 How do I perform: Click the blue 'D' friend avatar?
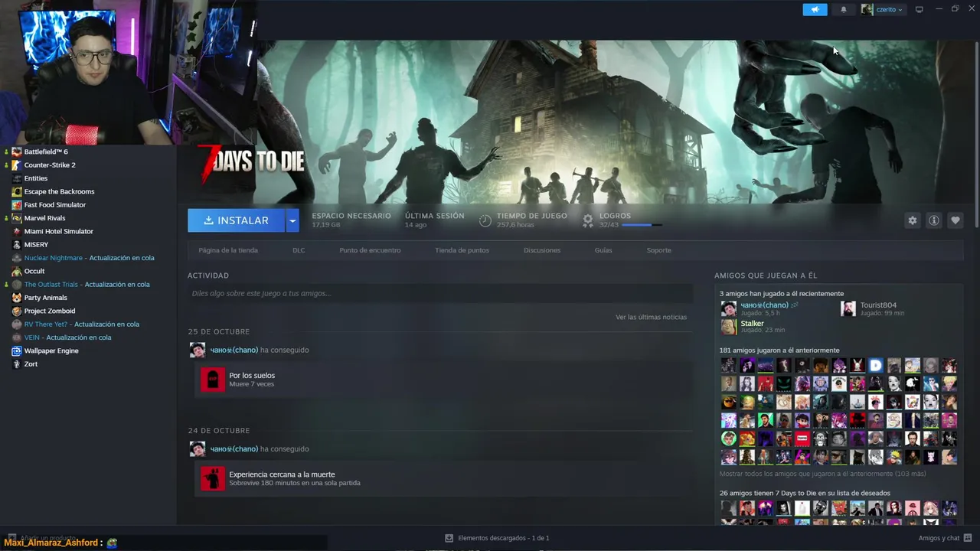pos(876,366)
